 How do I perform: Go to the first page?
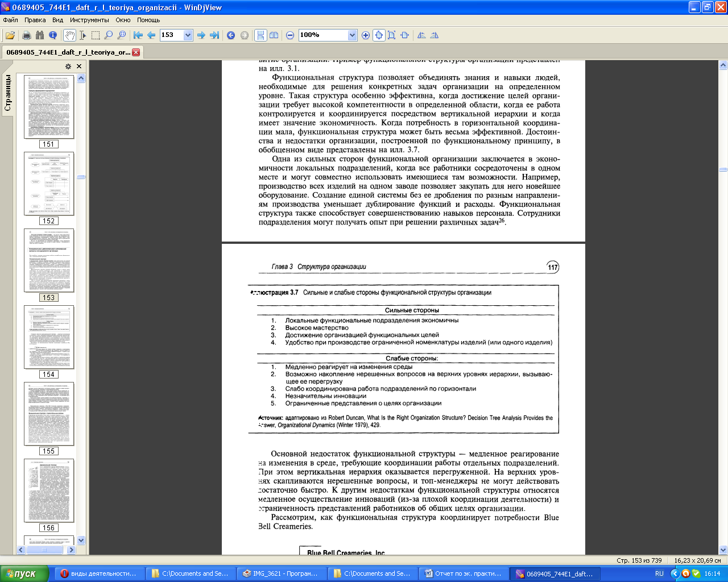[x=138, y=35]
